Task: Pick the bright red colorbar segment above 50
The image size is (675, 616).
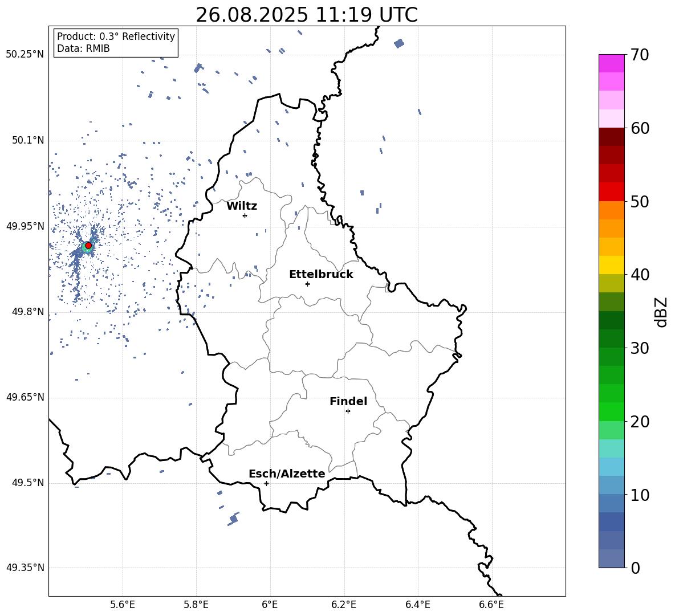Action: [611, 192]
